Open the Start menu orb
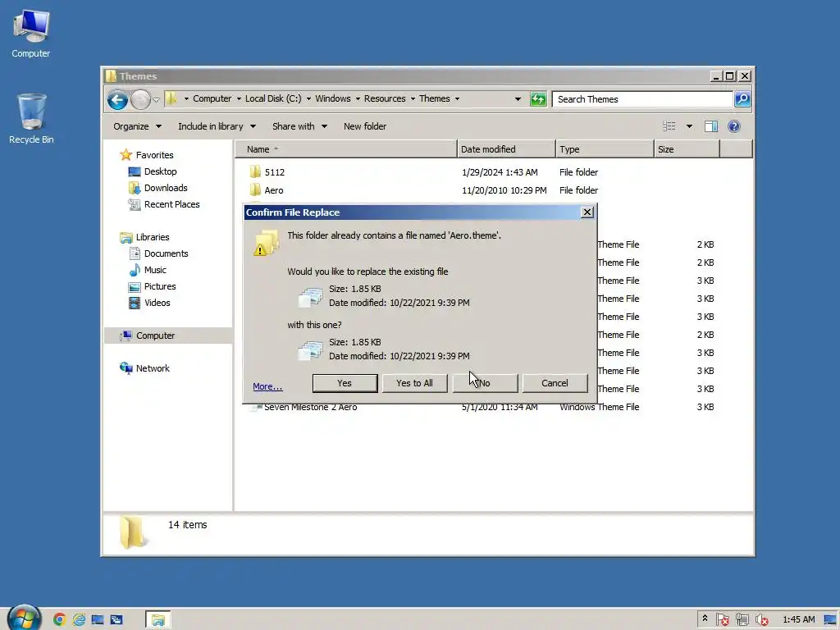 point(24,619)
